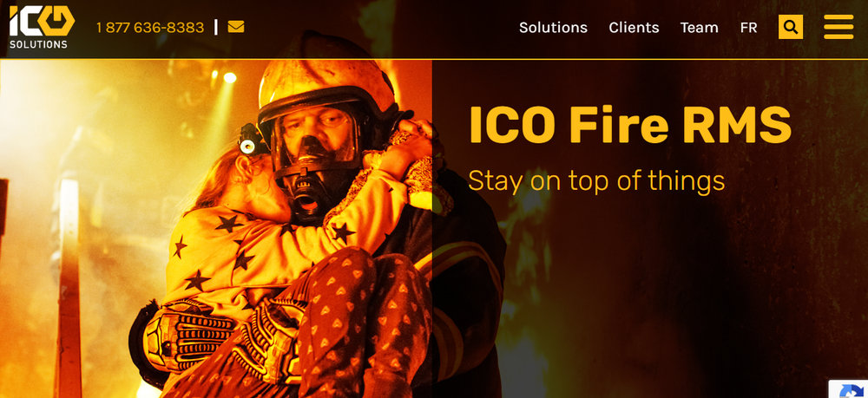
Task: Select the Team navigation item
Action: pyautogui.click(x=699, y=28)
